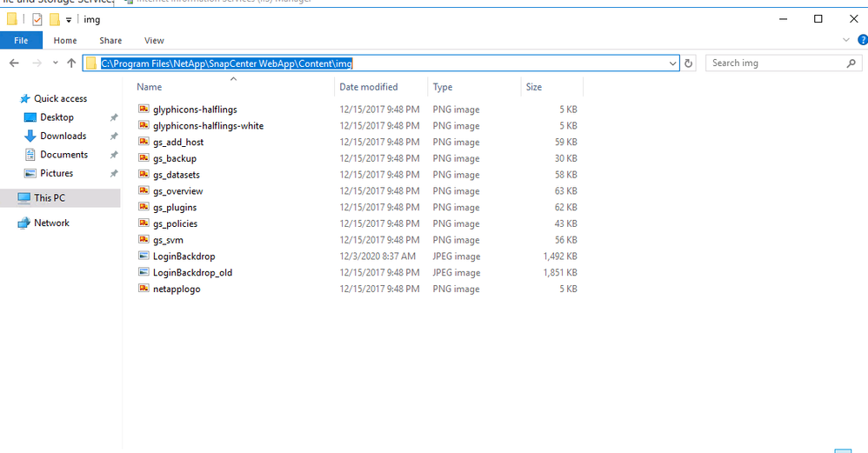
Task: Click the 1,492 KB size cell
Action: [560, 256]
